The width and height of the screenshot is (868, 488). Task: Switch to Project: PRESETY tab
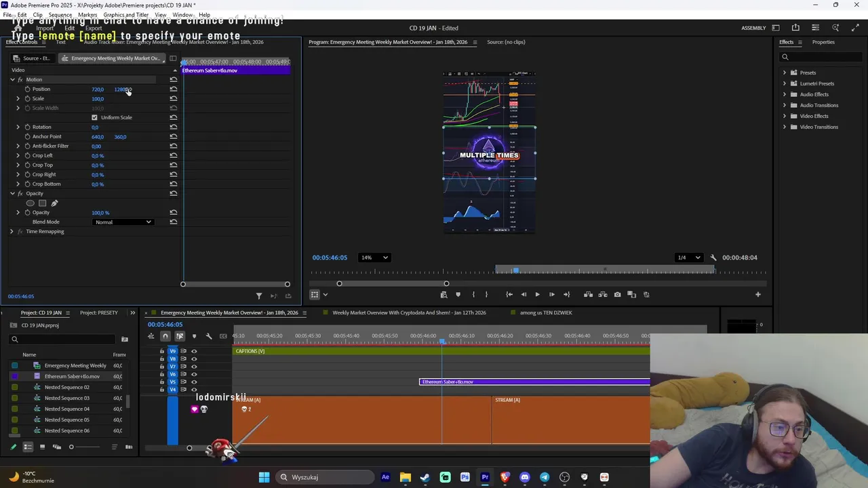click(99, 313)
